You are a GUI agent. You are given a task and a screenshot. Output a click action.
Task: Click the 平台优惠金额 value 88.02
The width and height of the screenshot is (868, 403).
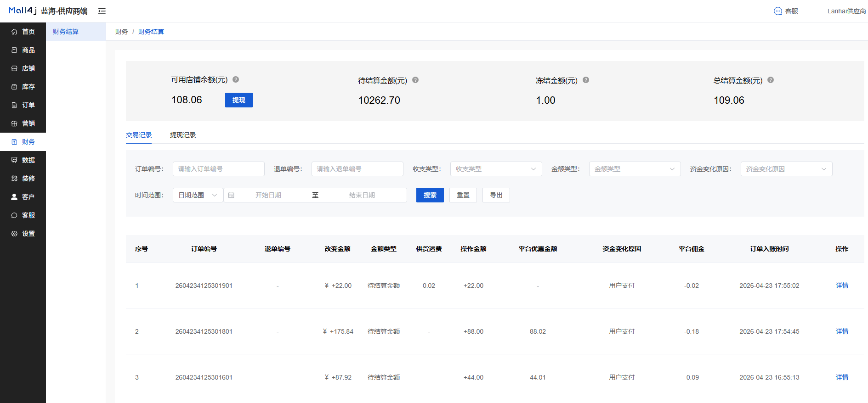pyautogui.click(x=538, y=331)
